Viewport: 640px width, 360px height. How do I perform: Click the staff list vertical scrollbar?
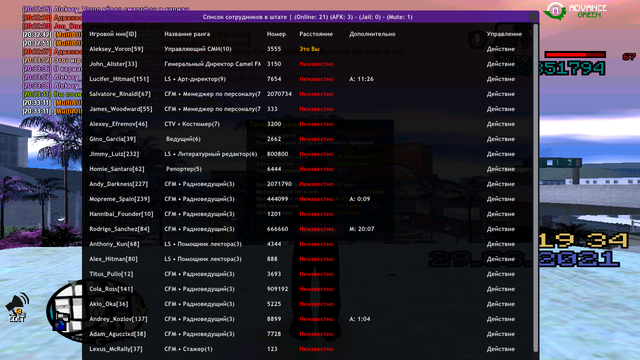(x=536, y=188)
